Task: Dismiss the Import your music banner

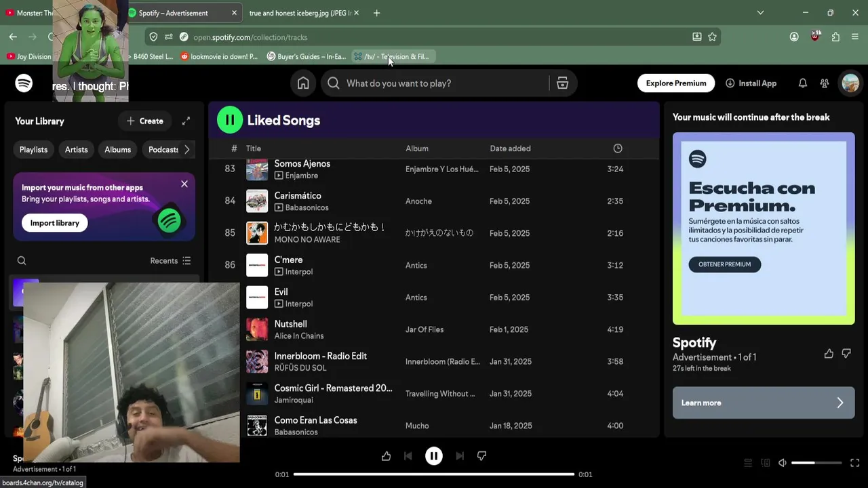Action: click(184, 184)
